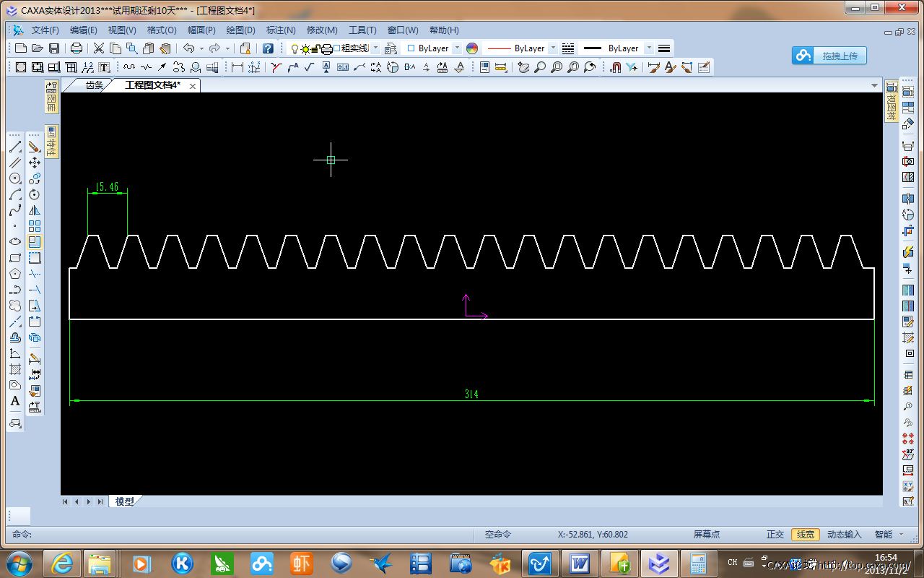Print the drawing using the printer icon
The width and height of the screenshot is (924, 578).
click(77, 48)
